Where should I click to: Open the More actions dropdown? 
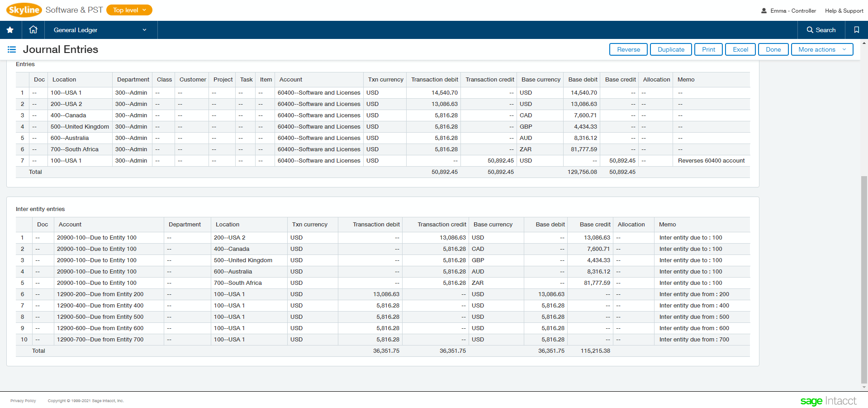tap(822, 49)
